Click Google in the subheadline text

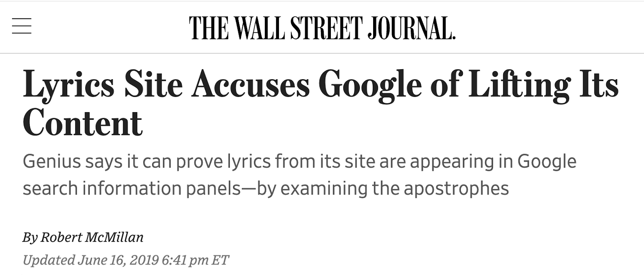(x=547, y=162)
